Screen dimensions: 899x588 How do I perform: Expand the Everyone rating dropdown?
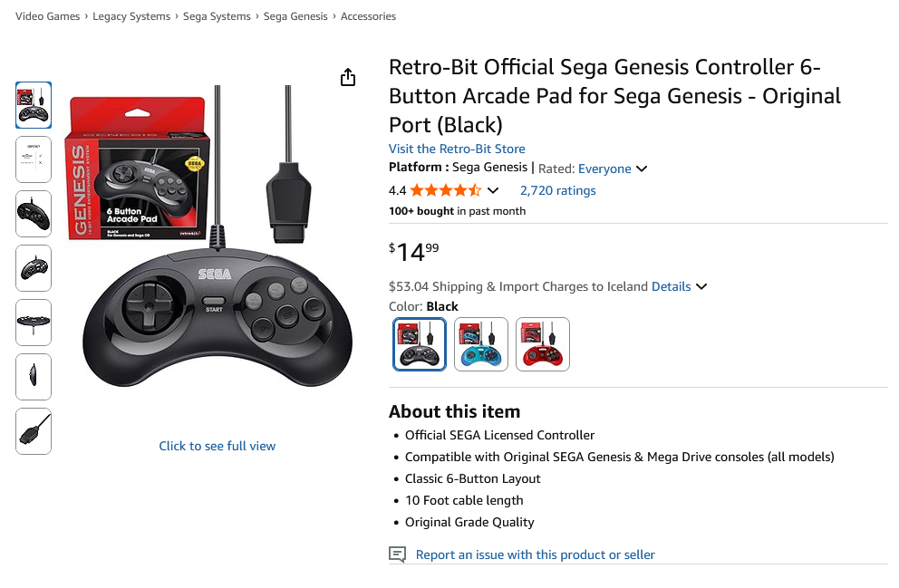(642, 169)
